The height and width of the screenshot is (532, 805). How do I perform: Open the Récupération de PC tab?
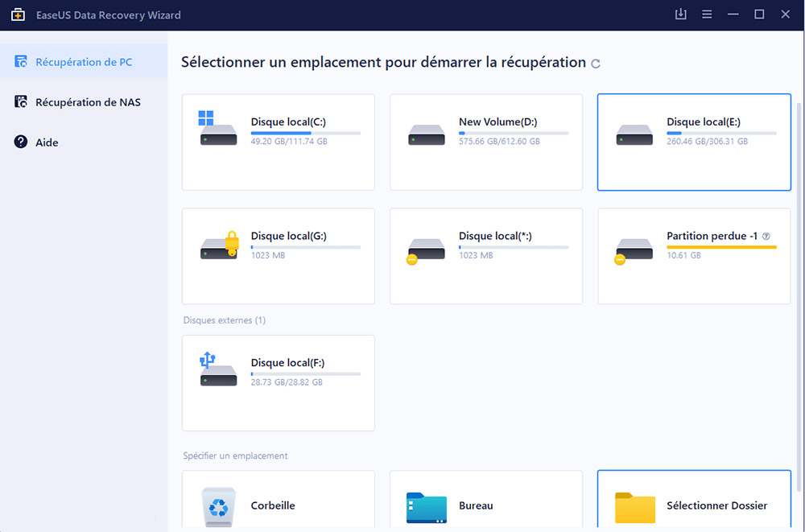[x=84, y=62]
